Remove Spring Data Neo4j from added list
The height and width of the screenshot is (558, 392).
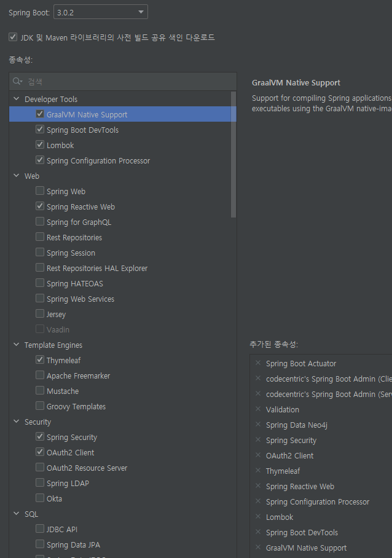coord(258,424)
